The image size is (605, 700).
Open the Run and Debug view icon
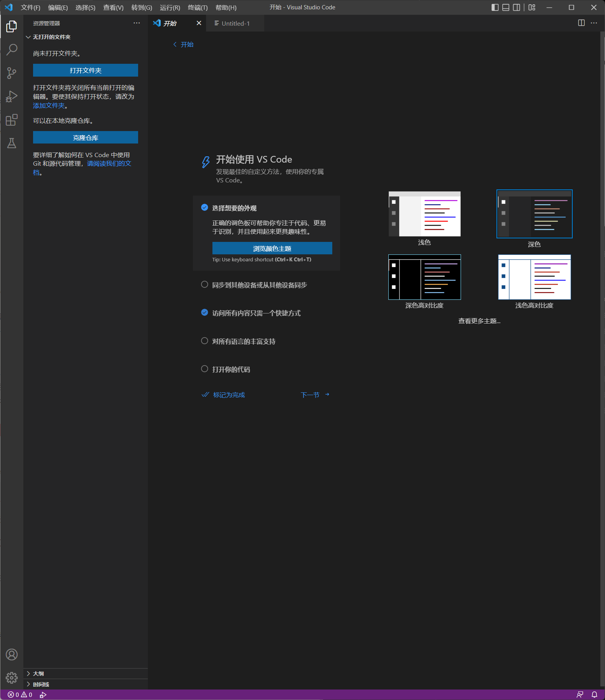coord(12,96)
